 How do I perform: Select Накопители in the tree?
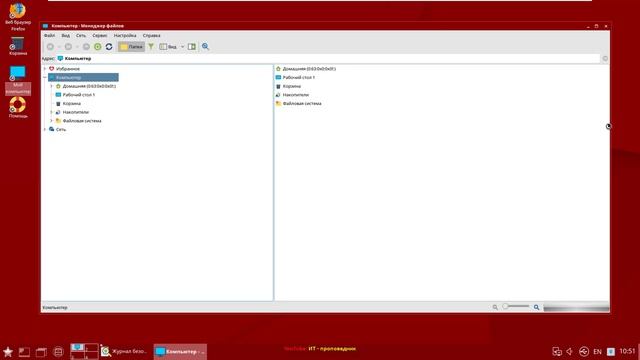pos(72,112)
